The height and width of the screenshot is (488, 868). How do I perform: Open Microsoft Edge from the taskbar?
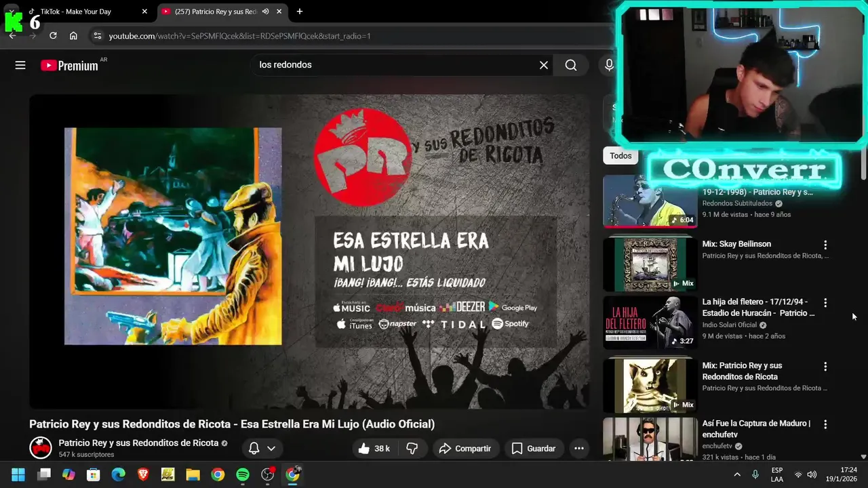click(118, 475)
